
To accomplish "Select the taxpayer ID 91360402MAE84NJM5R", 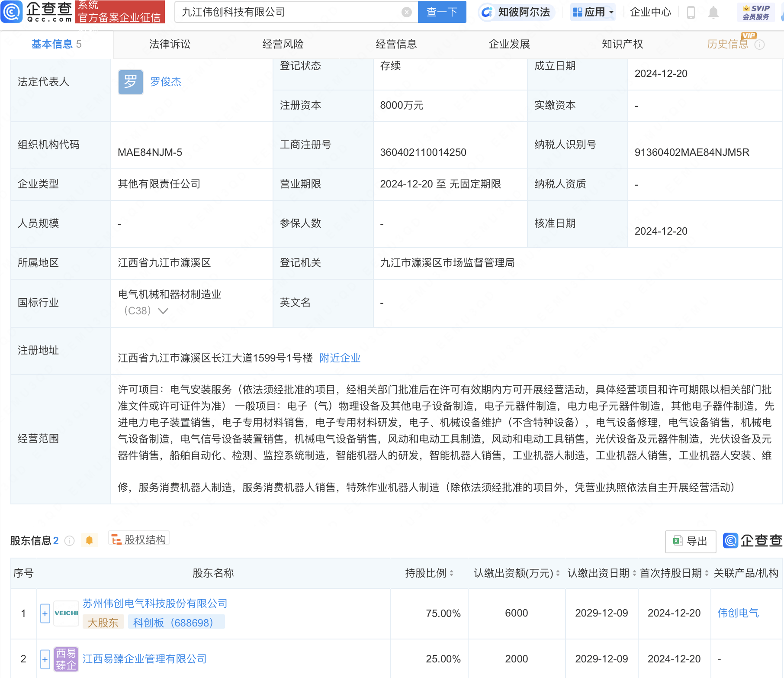I will [692, 152].
